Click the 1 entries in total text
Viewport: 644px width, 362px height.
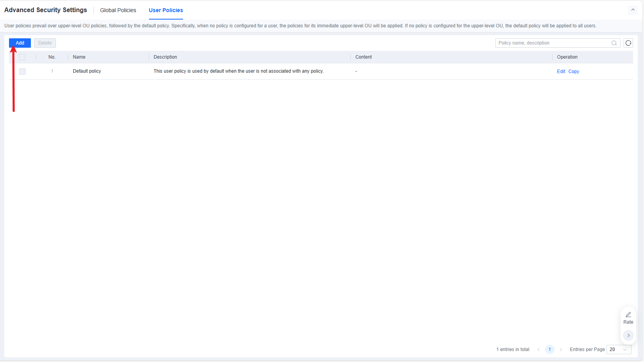[x=513, y=349]
